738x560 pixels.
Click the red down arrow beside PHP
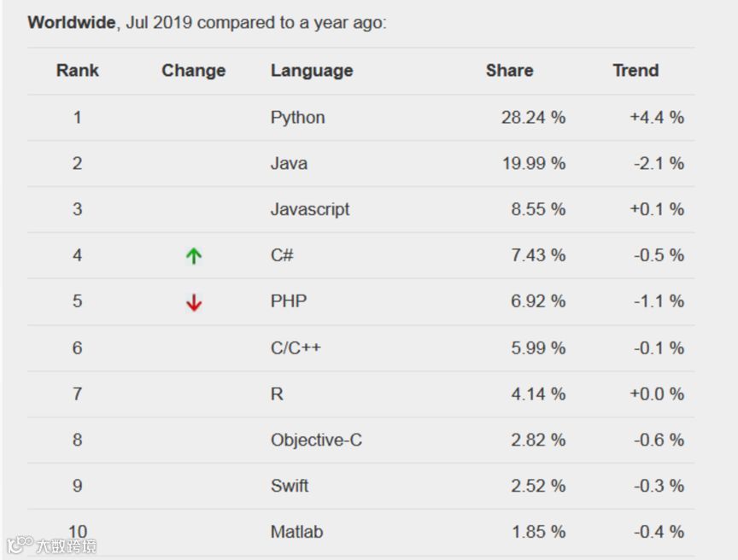coord(194,302)
